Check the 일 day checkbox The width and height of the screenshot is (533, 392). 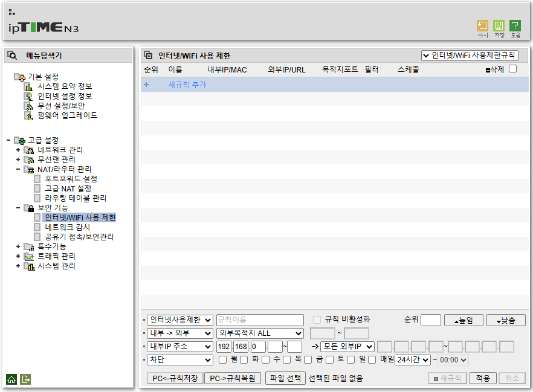[x=350, y=359]
